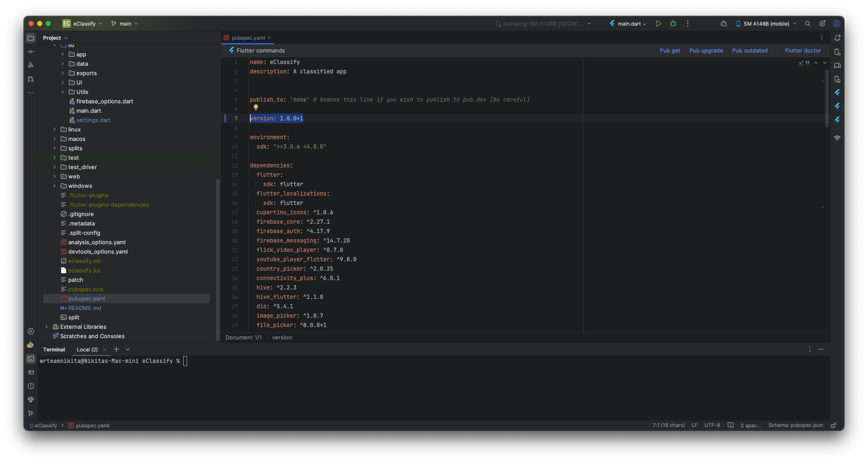Viewport: 868px width, 462px height.
Task: Open the Notifications bell panel
Action: (x=837, y=38)
